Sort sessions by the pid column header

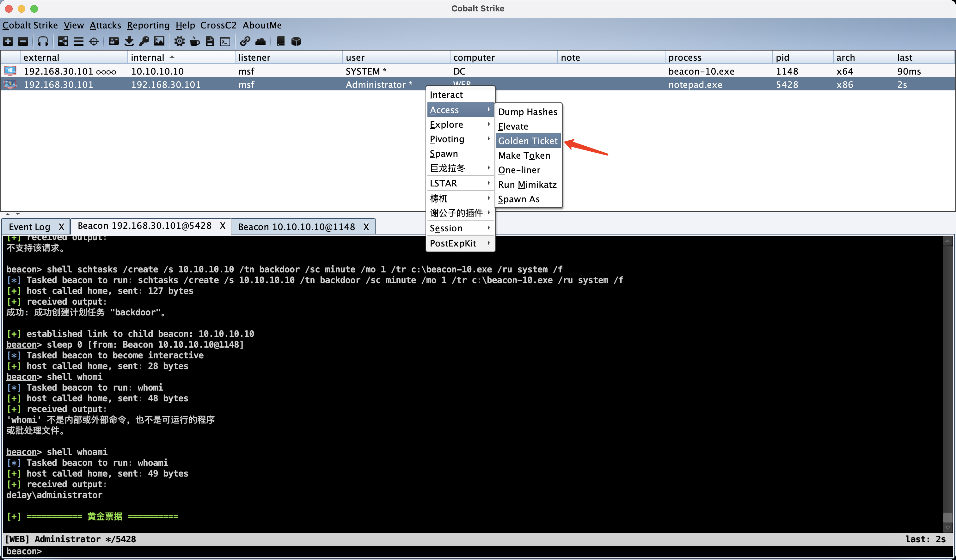coord(802,57)
